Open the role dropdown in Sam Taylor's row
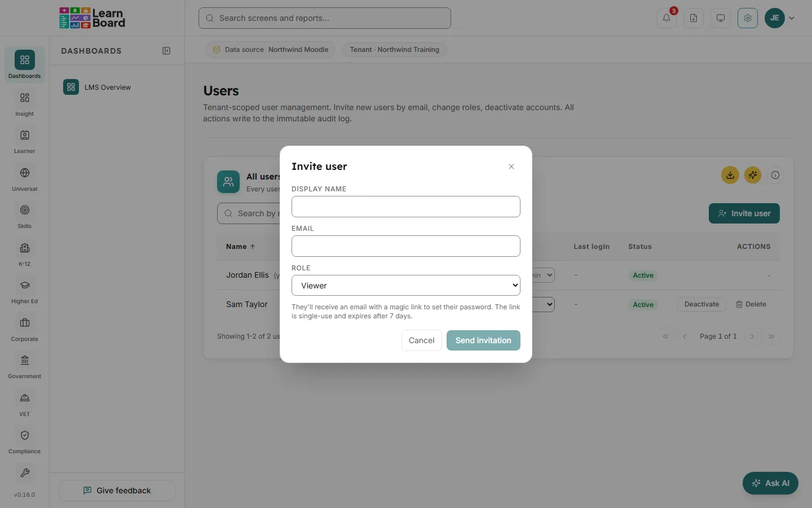The width and height of the screenshot is (812, 508). (543, 304)
